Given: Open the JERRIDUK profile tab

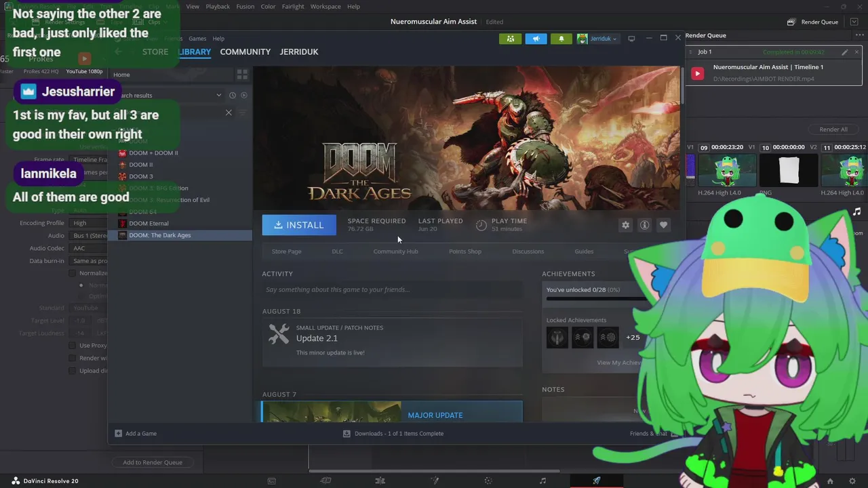Looking at the screenshot, I should pos(299,52).
